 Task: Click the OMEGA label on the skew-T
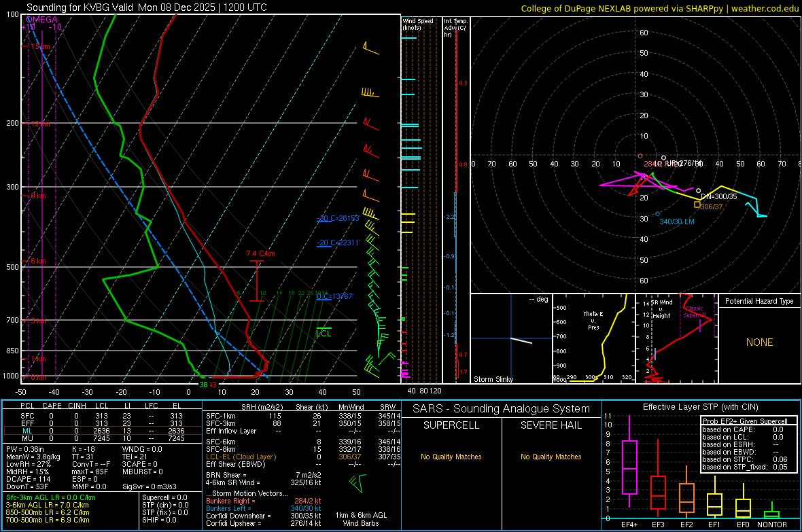tap(42, 20)
